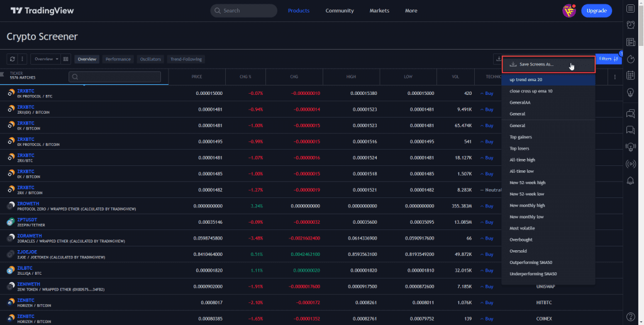Open the Markets nav menu

tap(379, 11)
